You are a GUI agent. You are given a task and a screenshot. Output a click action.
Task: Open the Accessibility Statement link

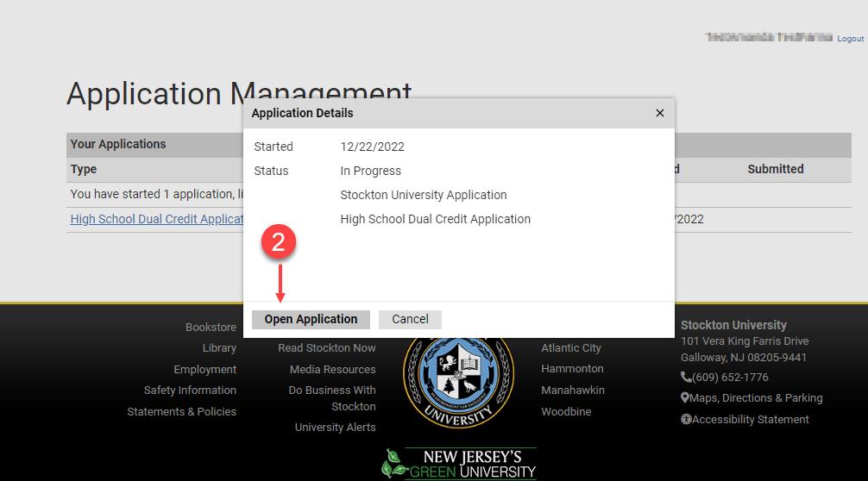click(x=751, y=420)
